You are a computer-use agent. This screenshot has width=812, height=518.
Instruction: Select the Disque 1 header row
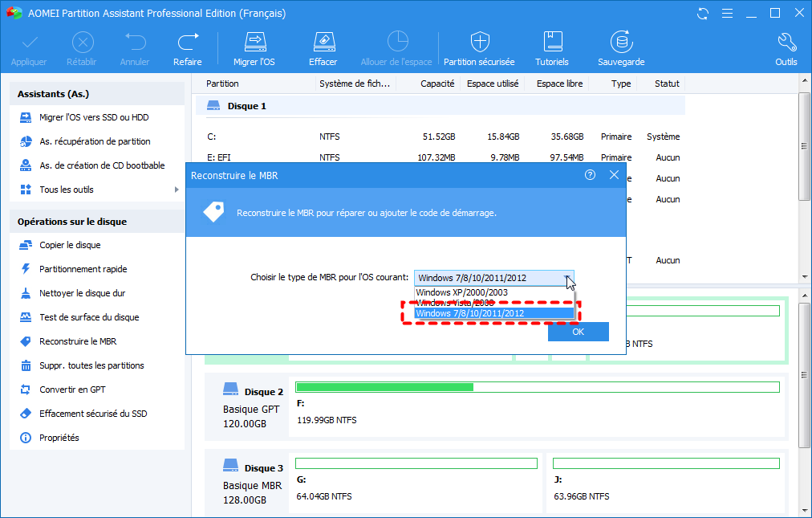coord(441,106)
